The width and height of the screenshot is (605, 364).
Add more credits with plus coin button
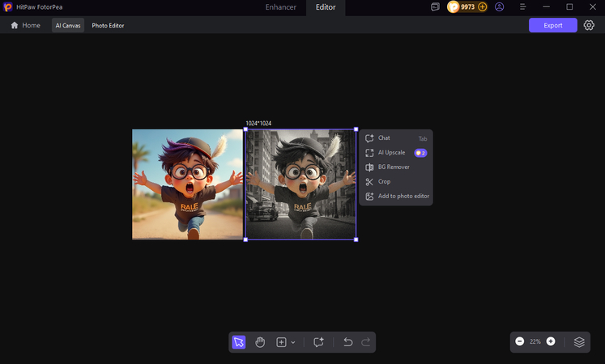[x=483, y=6]
